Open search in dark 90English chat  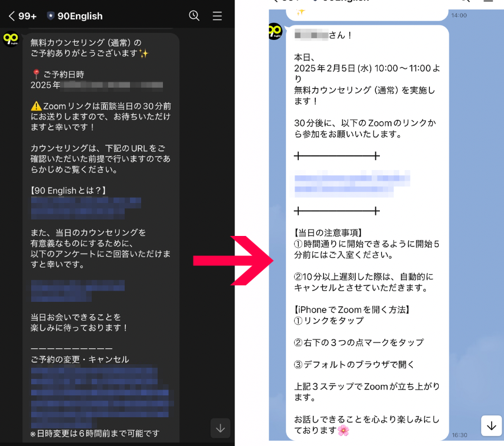pos(194,15)
